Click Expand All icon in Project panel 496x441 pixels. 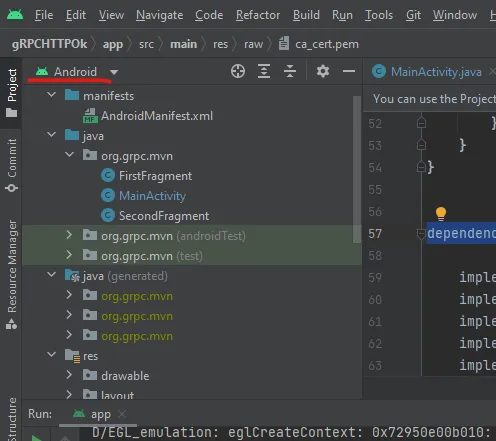tap(264, 71)
